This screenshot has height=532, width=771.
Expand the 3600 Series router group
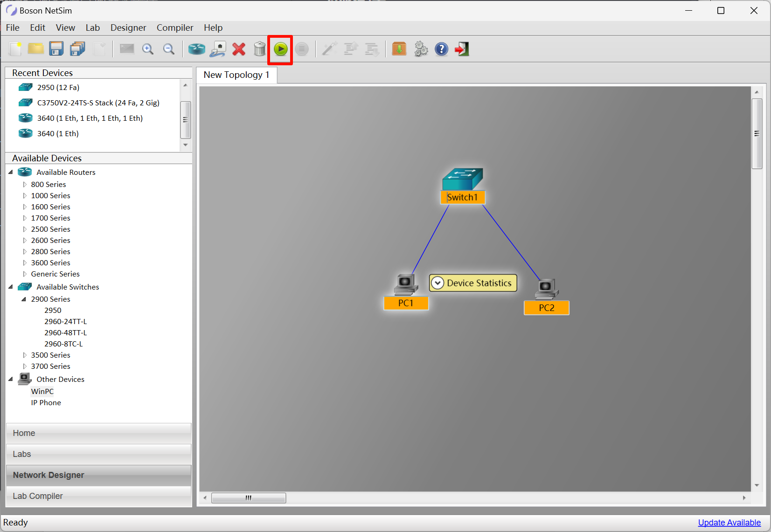tap(25, 263)
